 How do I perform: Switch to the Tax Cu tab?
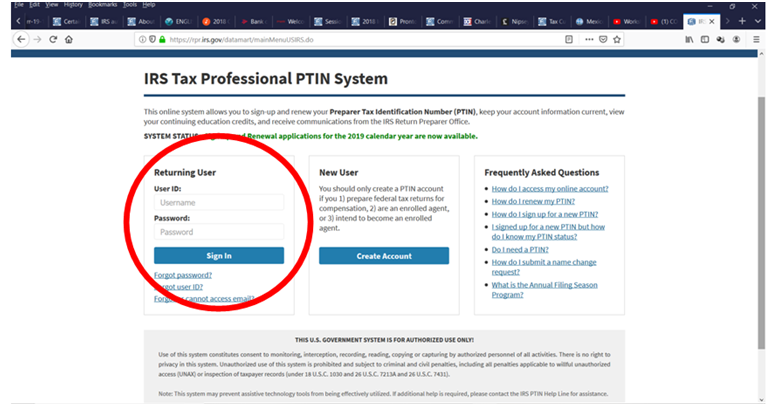point(552,22)
